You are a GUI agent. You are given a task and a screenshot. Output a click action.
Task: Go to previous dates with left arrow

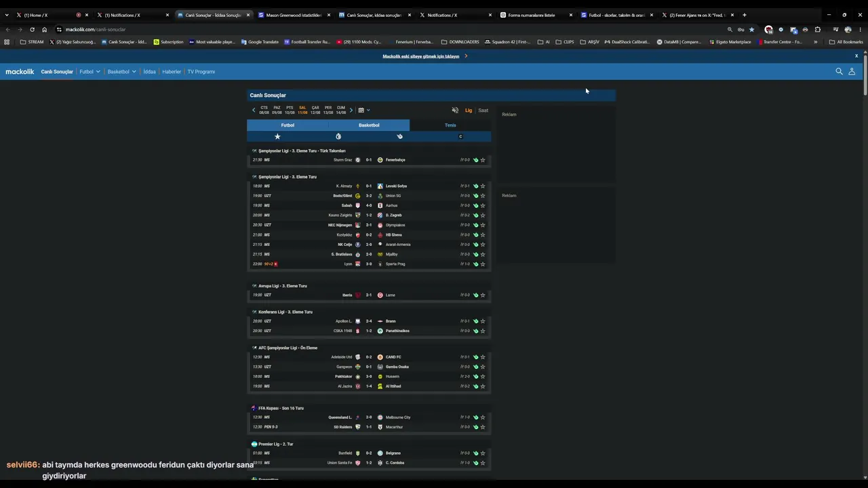tap(254, 110)
